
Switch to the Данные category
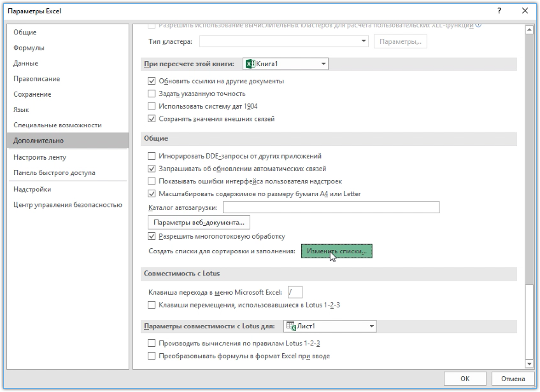pyautogui.click(x=67, y=64)
